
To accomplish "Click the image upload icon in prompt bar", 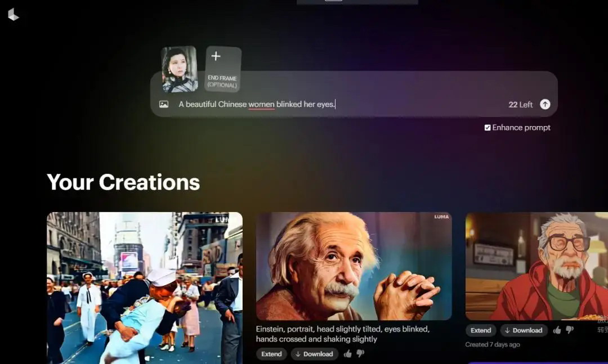I will 164,104.
